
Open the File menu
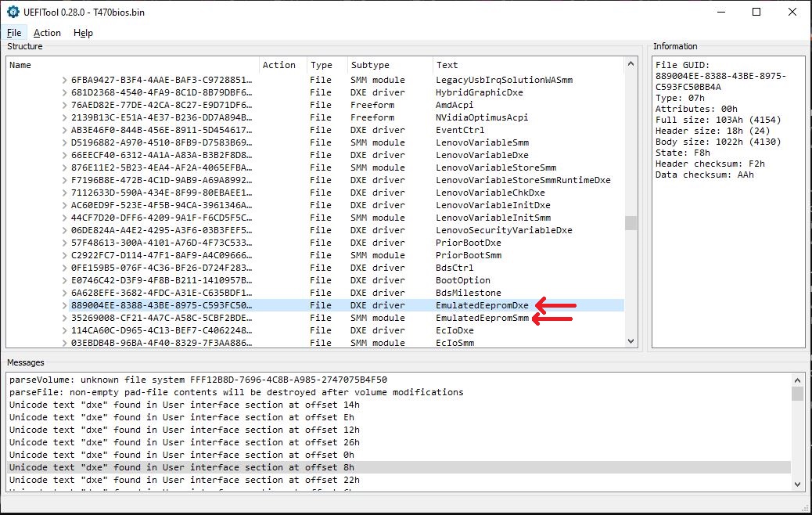pos(14,33)
